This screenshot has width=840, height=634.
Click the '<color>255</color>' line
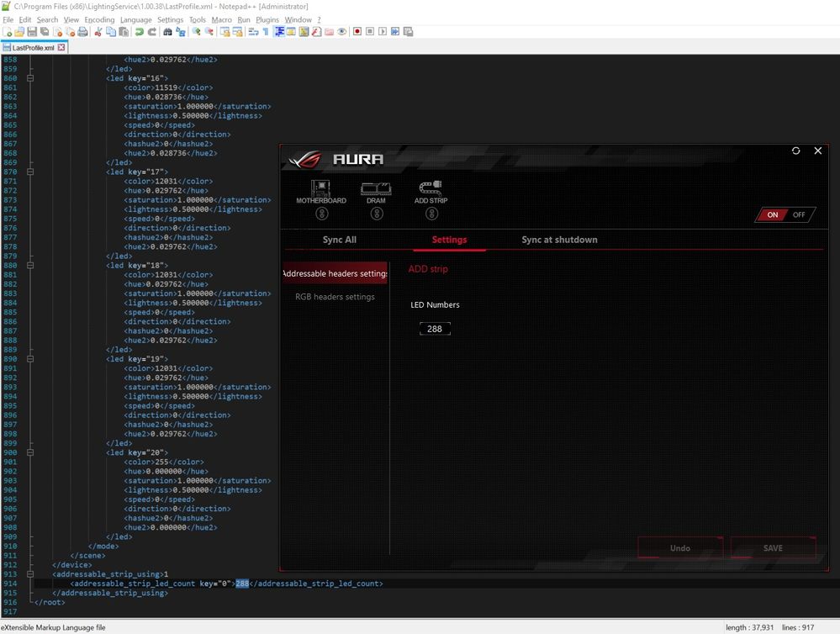(x=164, y=462)
